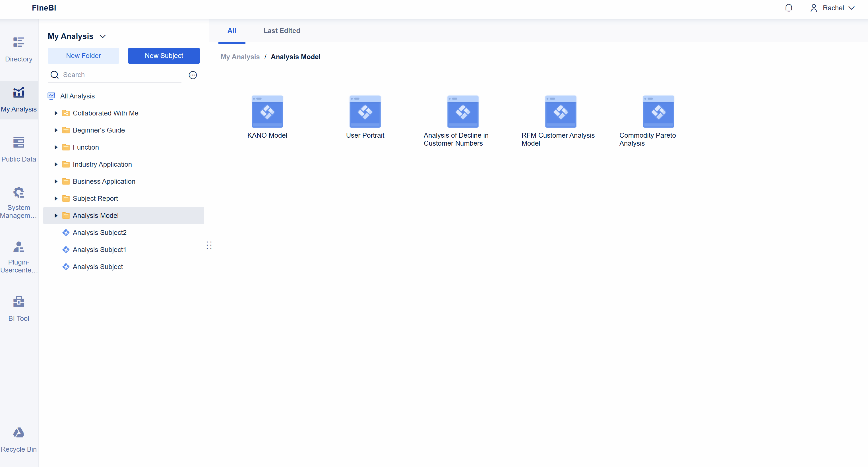Click the Analysis Model breadcrumb
Image resolution: width=868 pixels, height=467 pixels.
(295, 57)
